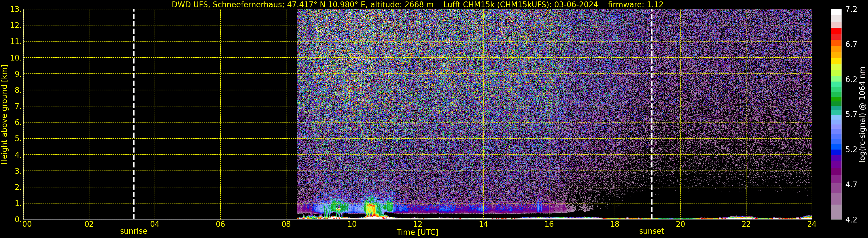
Task: Click the time axis tick label 04
Action: [x=155, y=224]
